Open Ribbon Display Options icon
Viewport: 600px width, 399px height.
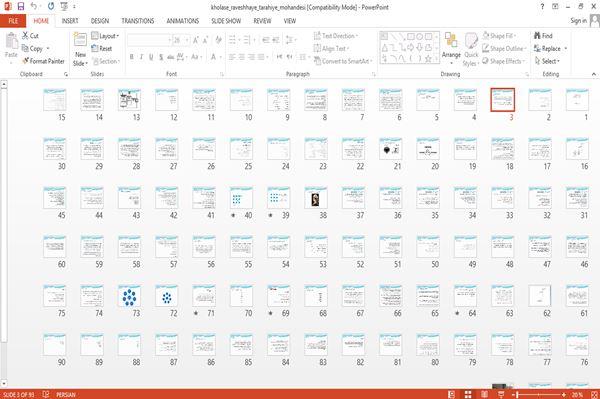(x=555, y=7)
